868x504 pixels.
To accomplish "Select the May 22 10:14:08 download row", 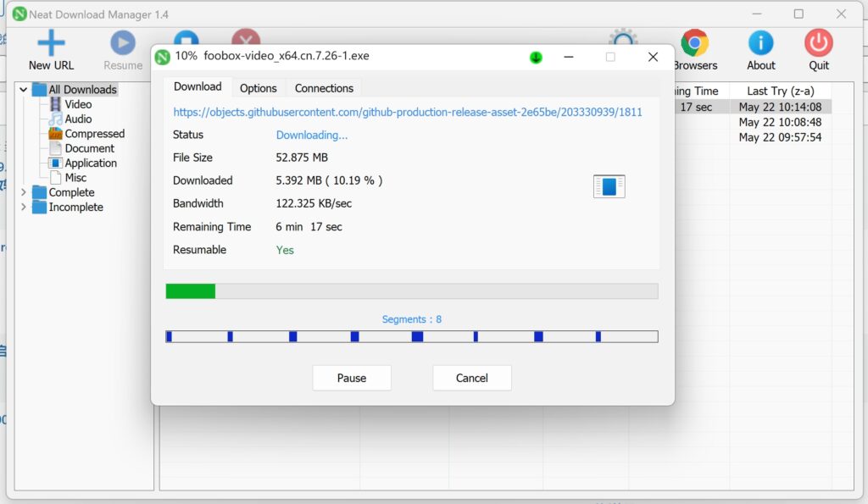I will (x=780, y=107).
